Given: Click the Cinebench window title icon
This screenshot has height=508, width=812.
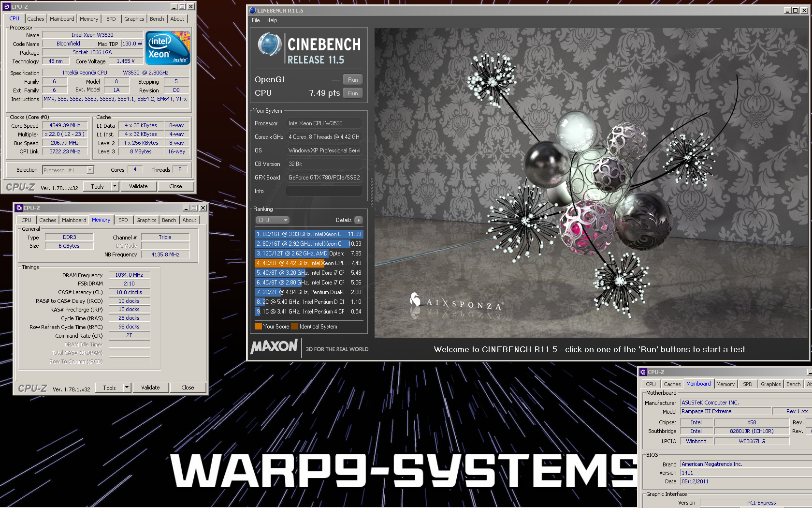Looking at the screenshot, I should [252, 10].
